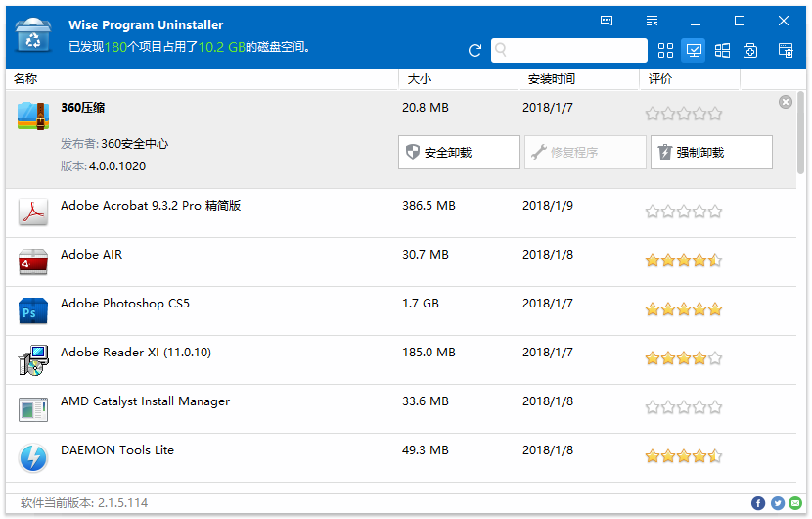This screenshot has height=519, width=812.
Task: Maximize the Wise Program Uninstaller window
Action: tap(740, 21)
